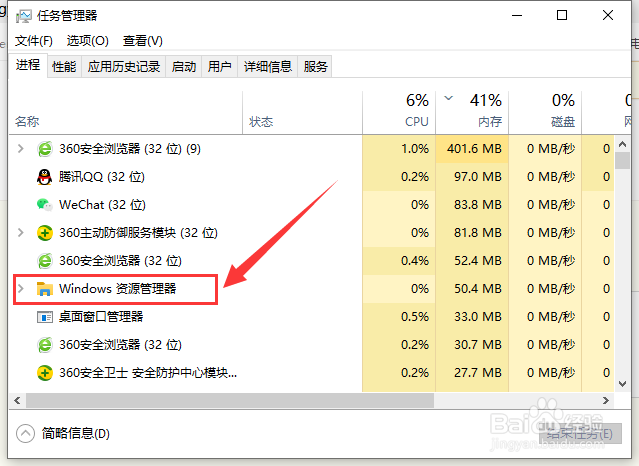Click the 0.4% CPU value

(415, 261)
